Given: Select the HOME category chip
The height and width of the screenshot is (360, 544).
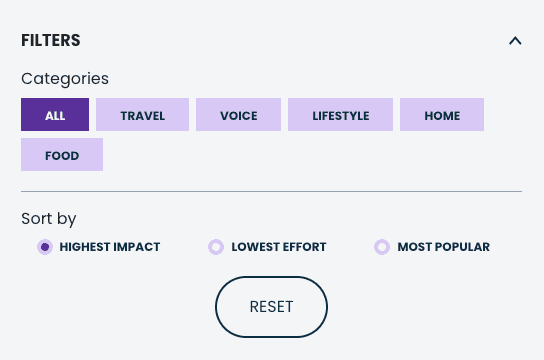Looking at the screenshot, I should (x=442, y=114).
